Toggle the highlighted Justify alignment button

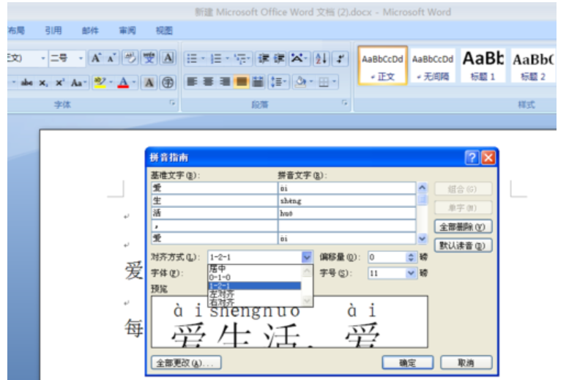pyautogui.click(x=242, y=82)
